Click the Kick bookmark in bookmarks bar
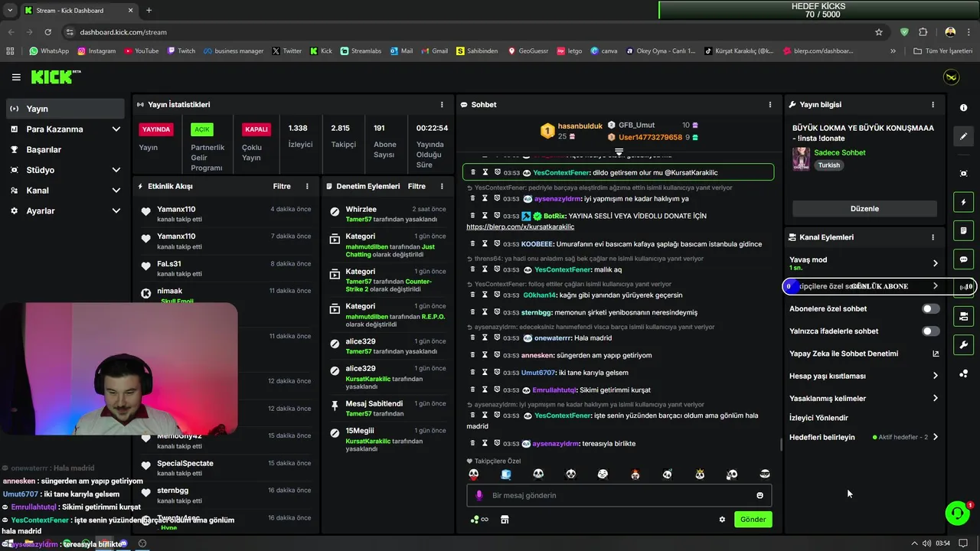Viewport: 980px width, 551px height. click(x=321, y=51)
